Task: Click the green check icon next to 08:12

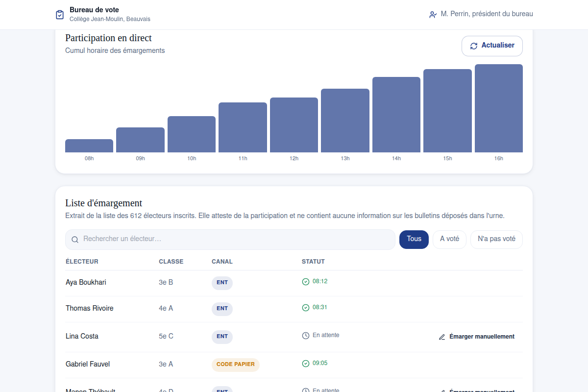Action: [x=306, y=282]
